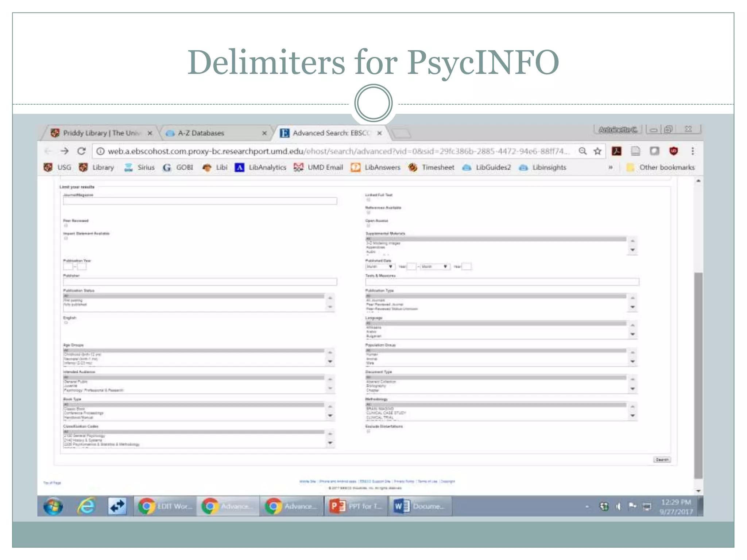Check the Open Access checkbox
This screenshot has width=747, height=560.
pyautogui.click(x=368, y=225)
